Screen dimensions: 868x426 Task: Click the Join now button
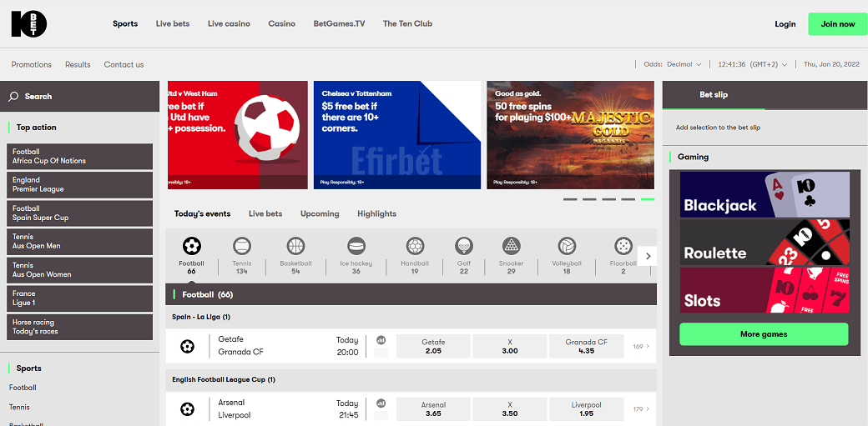pos(838,24)
